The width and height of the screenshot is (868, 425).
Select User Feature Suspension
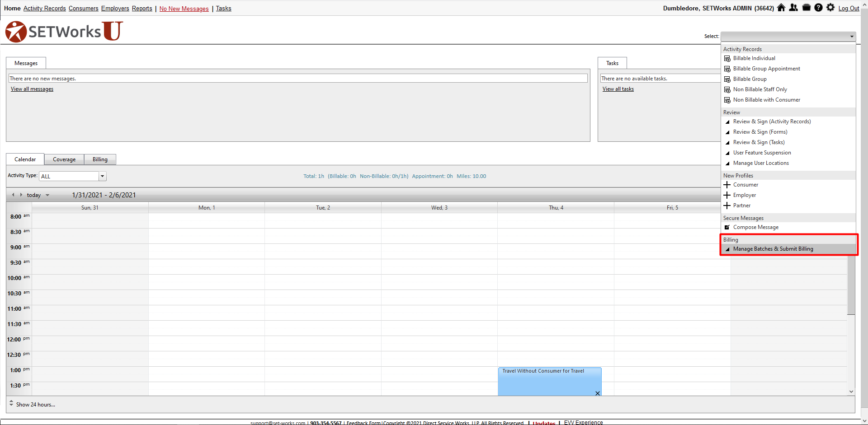point(762,153)
